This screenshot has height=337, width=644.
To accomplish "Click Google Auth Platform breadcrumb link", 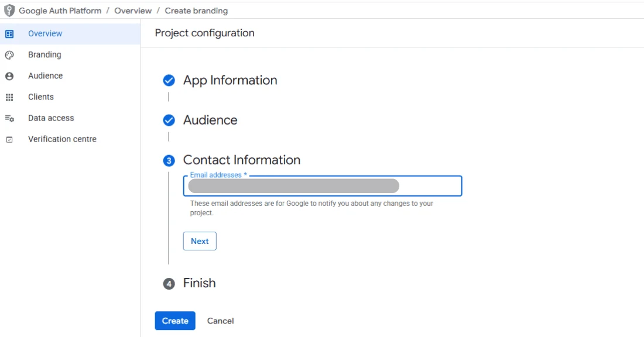I will pos(60,11).
